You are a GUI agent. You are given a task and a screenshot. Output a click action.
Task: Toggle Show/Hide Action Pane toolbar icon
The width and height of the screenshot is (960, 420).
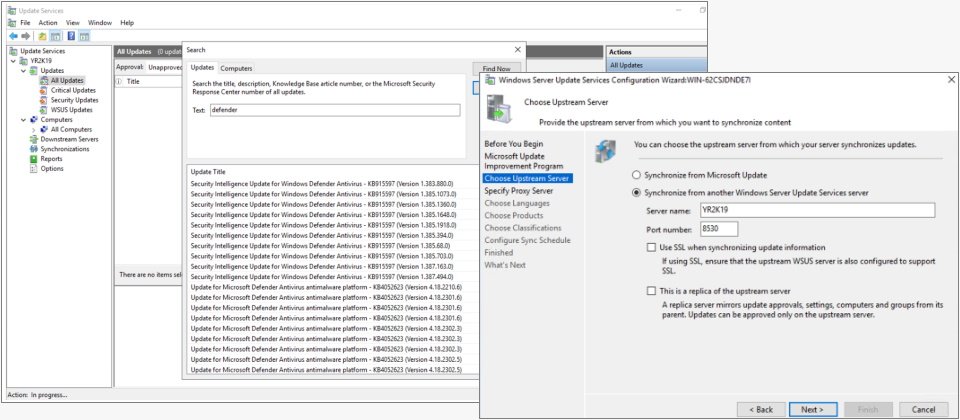[x=84, y=36]
